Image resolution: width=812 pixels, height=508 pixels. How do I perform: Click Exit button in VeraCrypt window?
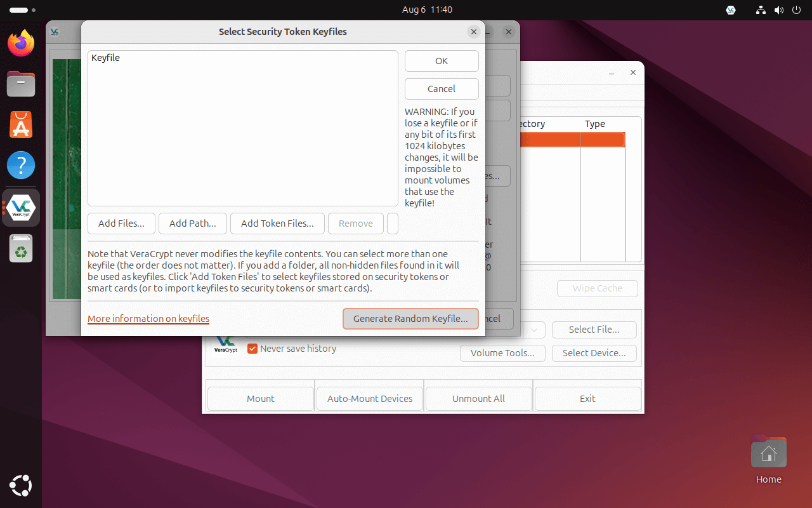tap(588, 399)
